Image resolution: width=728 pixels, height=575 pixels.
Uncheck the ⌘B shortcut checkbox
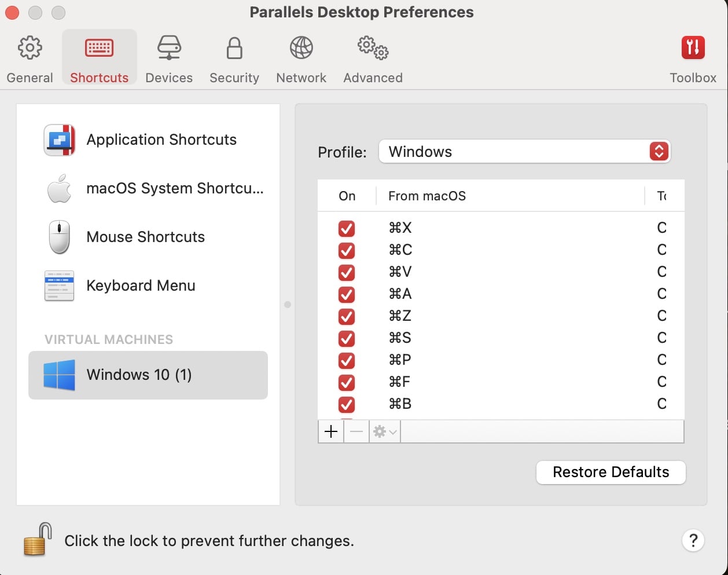point(347,405)
